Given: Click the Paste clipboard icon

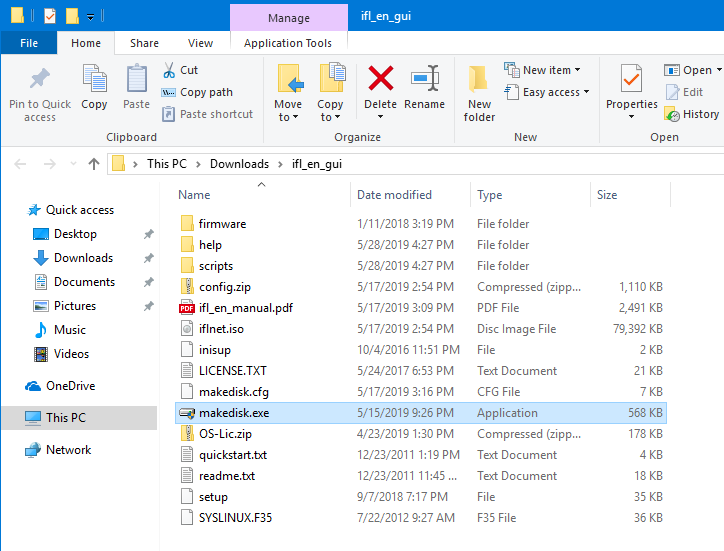Looking at the screenshot, I should 137,79.
